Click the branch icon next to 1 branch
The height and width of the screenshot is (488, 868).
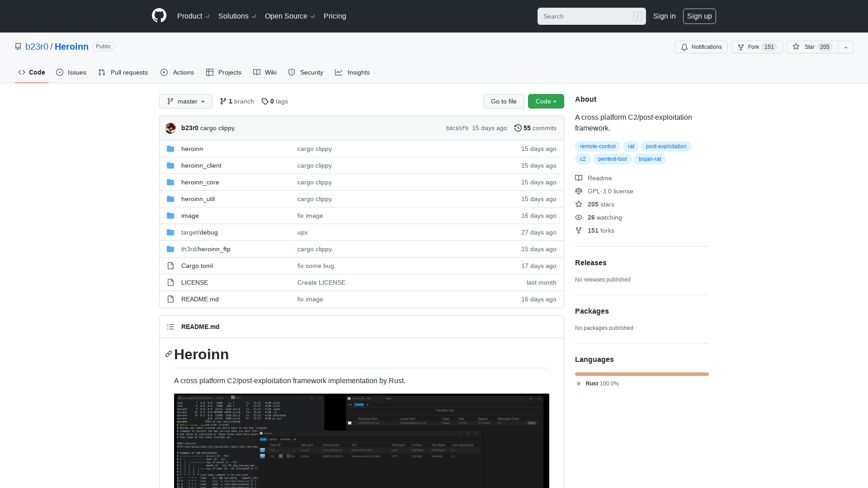(x=223, y=101)
